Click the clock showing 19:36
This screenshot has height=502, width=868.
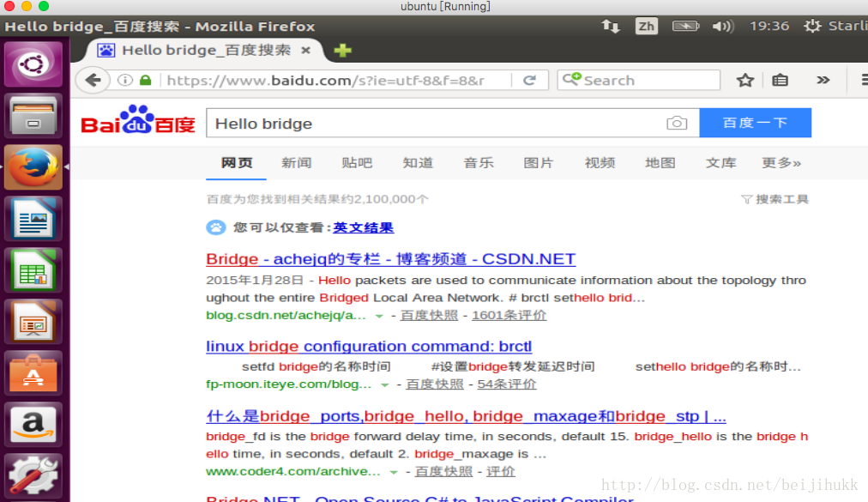pos(769,26)
